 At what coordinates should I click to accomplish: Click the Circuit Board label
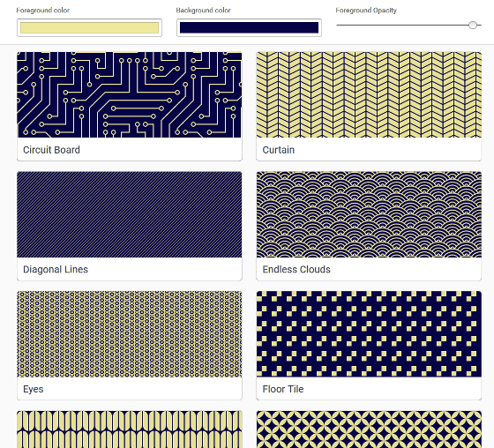click(51, 150)
